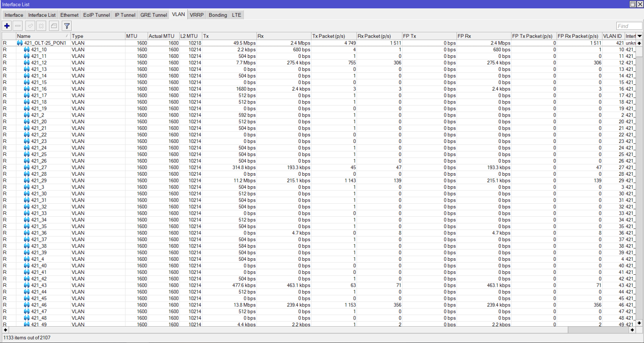Switch to the Ethernet tab
Viewport: 644px width, 343px height.
coord(69,15)
